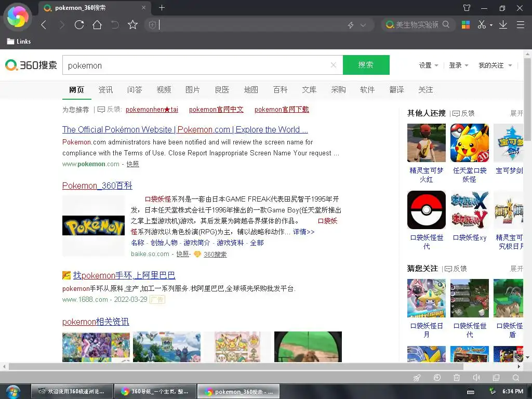Switch to the 百科 tab
The height and width of the screenshot is (399, 532).
(280, 89)
